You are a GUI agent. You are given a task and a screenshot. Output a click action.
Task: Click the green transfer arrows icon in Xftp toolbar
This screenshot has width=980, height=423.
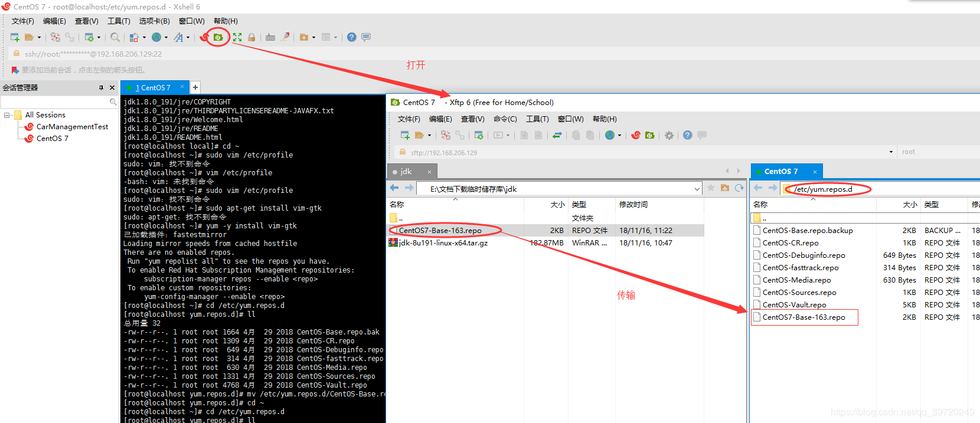[557, 135]
